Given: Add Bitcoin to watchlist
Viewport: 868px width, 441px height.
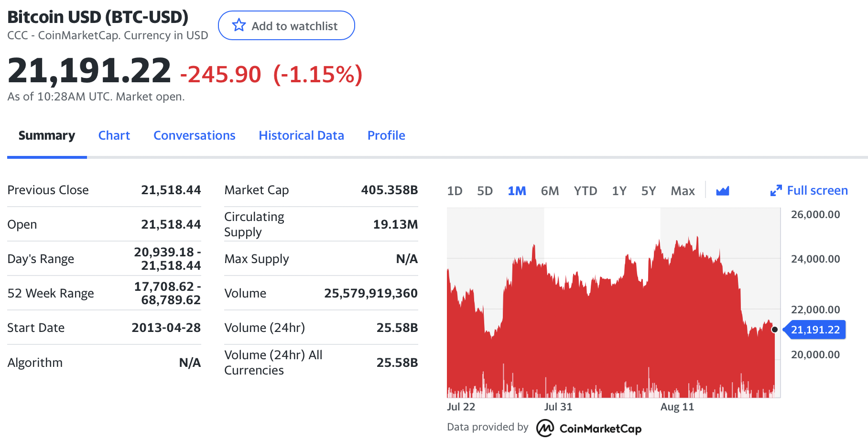Looking at the screenshot, I should (286, 25).
